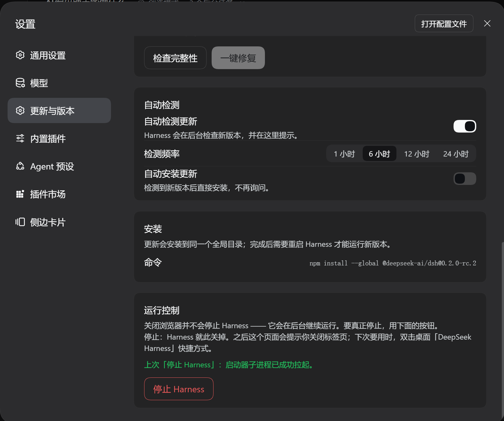Close the 设置 dialog with the X
The height and width of the screenshot is (421, 504).
click(x=487, y=23)
